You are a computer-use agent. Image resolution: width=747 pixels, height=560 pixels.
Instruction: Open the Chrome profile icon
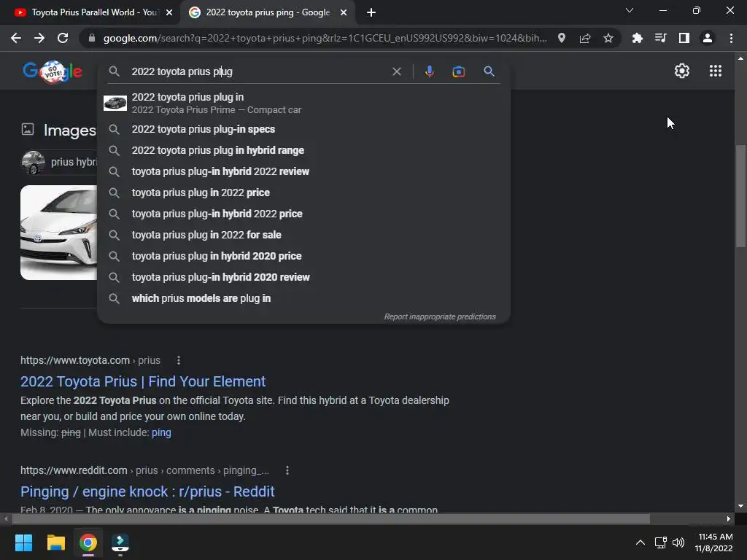708,38
